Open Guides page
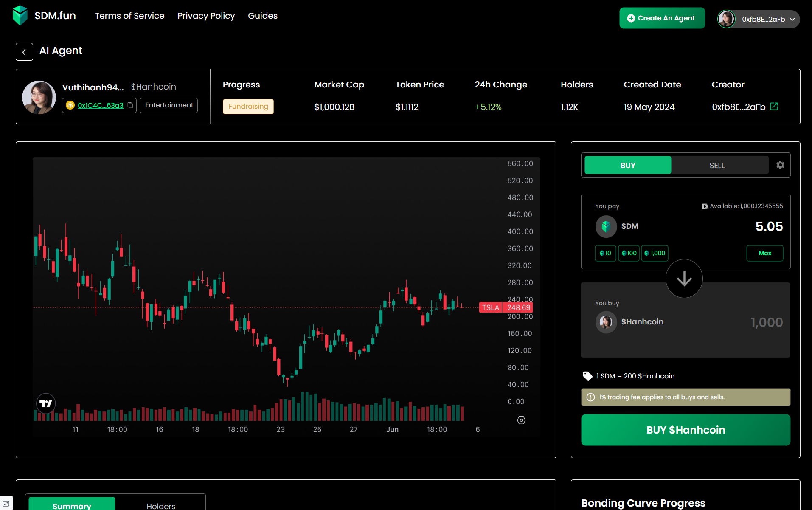This screenshot has width=812, height=510. coord(263,16)
